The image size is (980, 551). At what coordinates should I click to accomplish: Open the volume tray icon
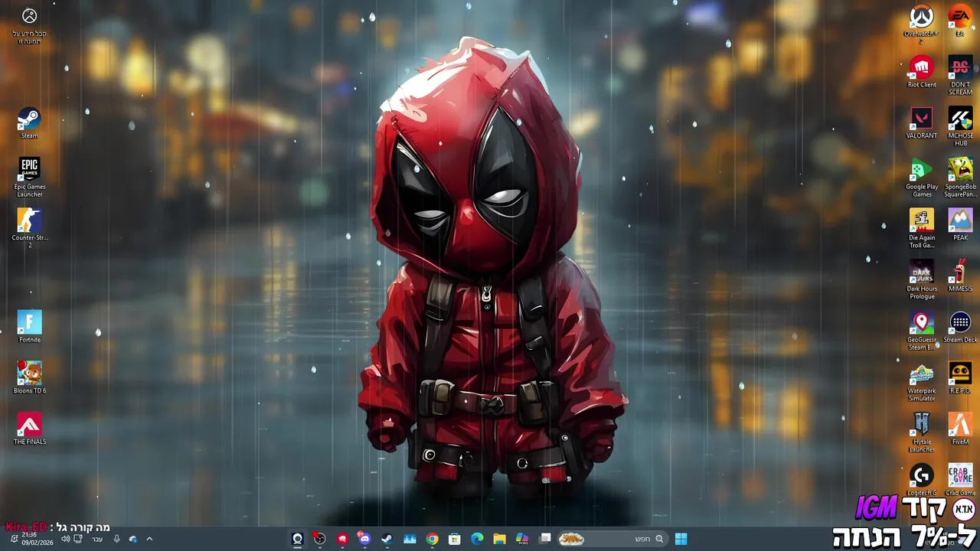65,539
